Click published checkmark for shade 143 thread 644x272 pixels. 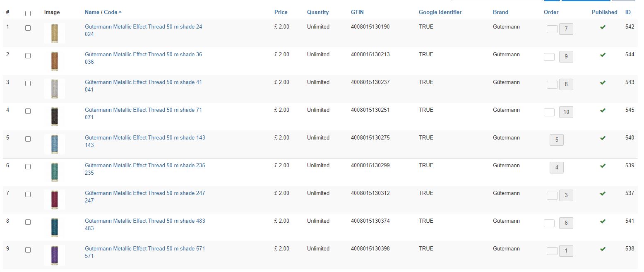(603, 138)
